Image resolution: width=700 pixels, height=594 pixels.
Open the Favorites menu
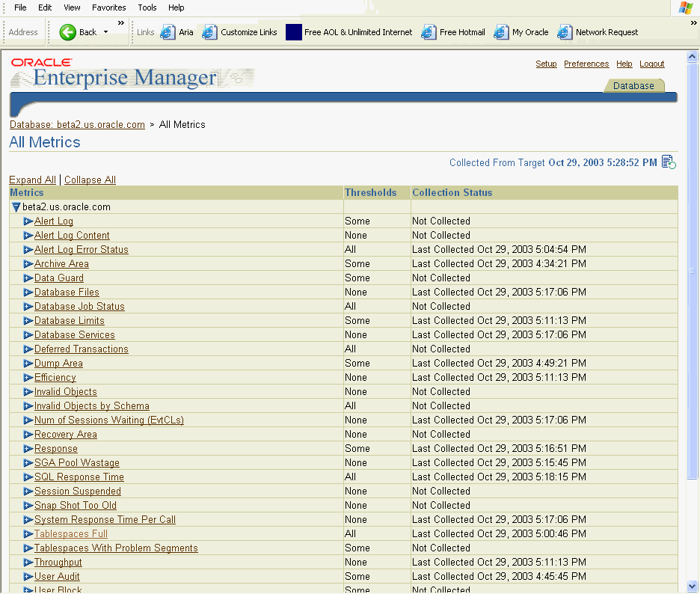tap(108, 7)
